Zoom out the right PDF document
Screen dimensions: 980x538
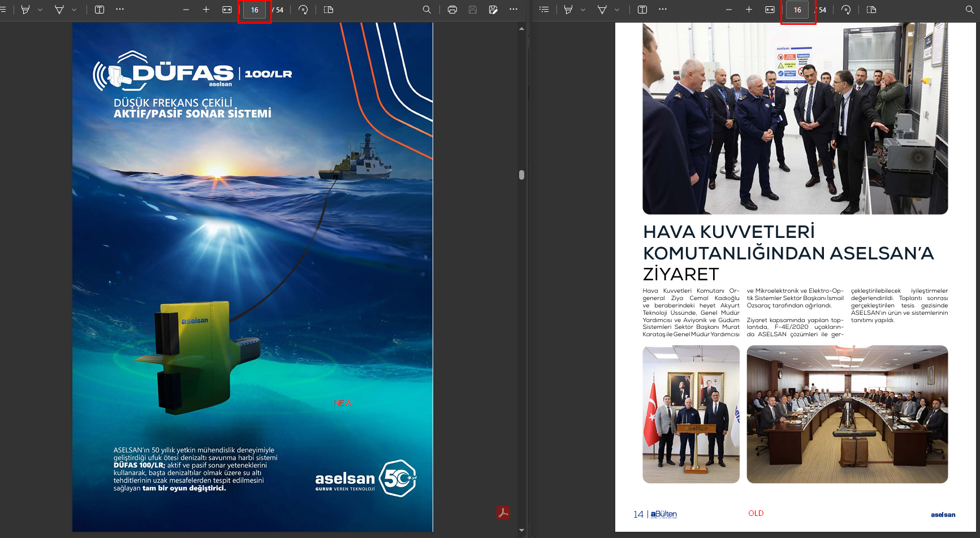(729, 10)
